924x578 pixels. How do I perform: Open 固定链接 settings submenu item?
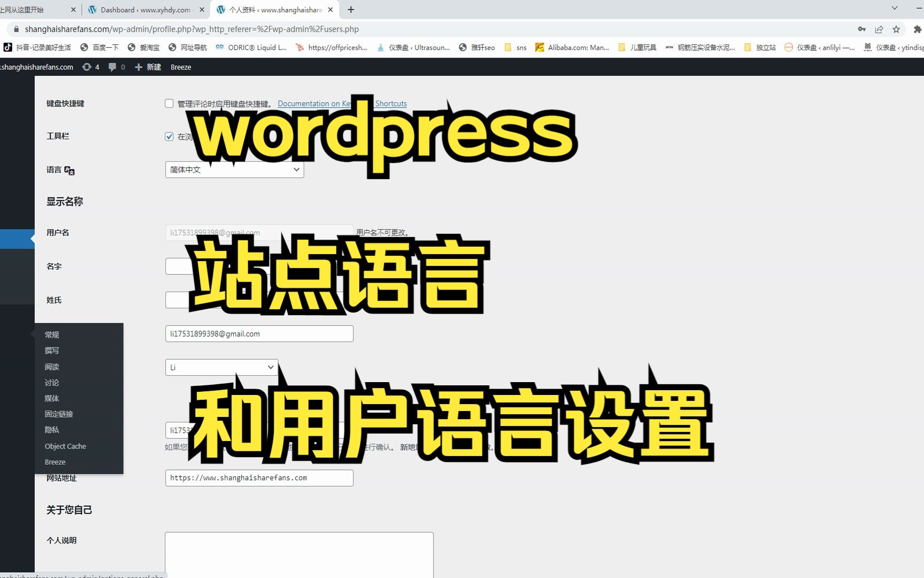(x=59, y=414)
